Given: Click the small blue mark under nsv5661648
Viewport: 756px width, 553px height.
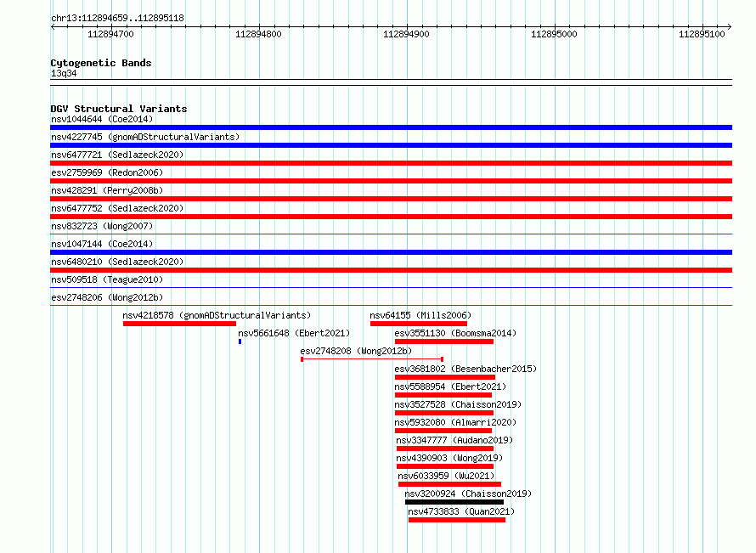Looking at the screenshot, I should (240, 341).
